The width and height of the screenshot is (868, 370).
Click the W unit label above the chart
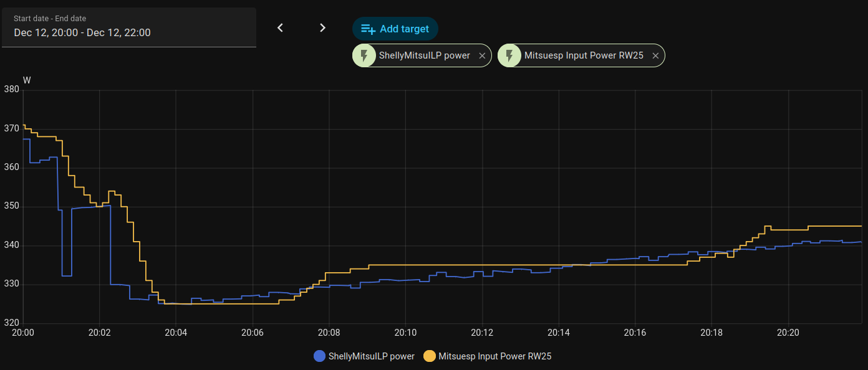pyautogui.click(x=27, y=80)
